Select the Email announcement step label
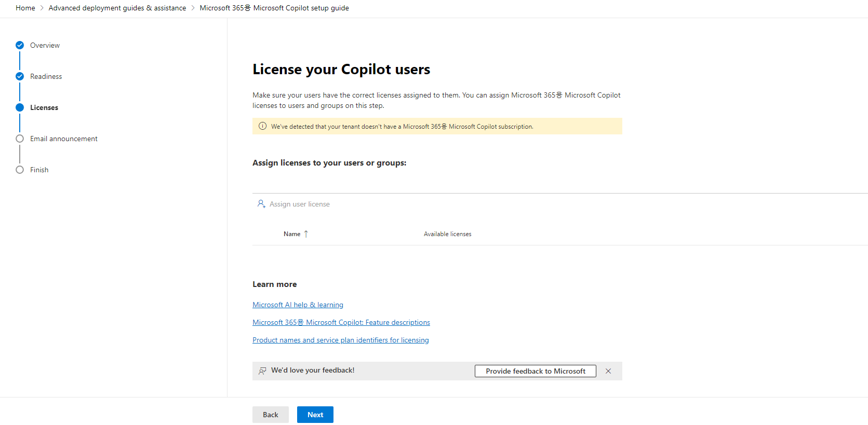 click(x=64, y=139)
